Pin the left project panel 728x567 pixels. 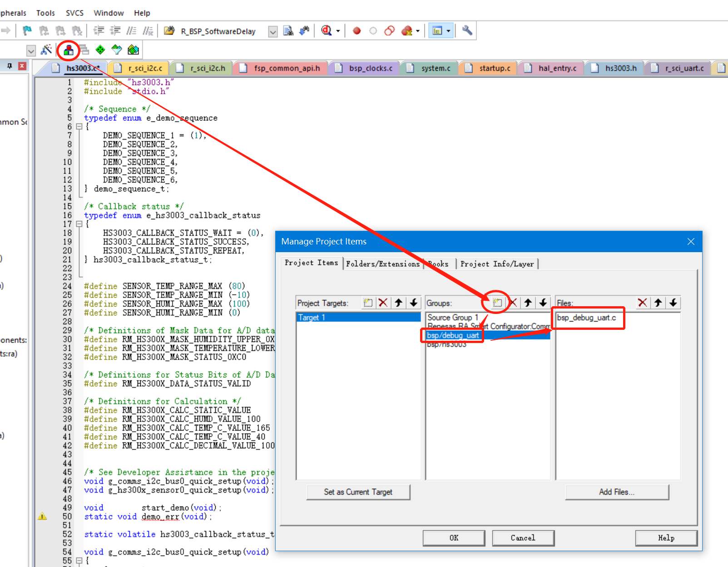pyautogui.click(x=10, y=66)
